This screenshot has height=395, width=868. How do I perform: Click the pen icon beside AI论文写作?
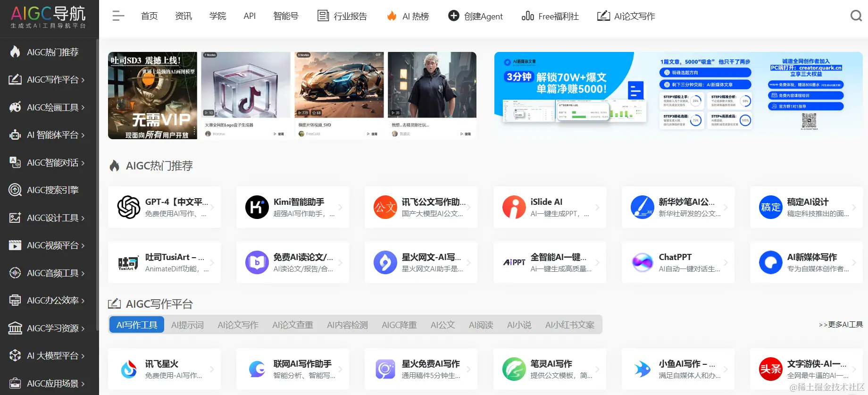point(603,16)
